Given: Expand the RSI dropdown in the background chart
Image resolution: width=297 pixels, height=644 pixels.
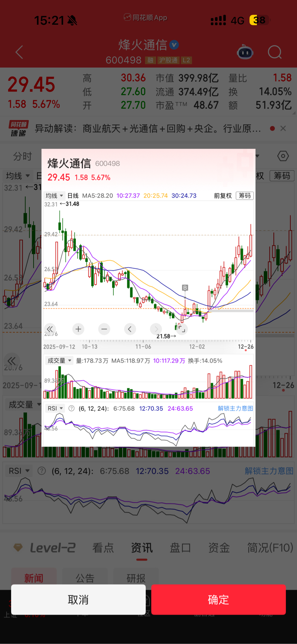Looking at the screenshot, I should point(19,471).
